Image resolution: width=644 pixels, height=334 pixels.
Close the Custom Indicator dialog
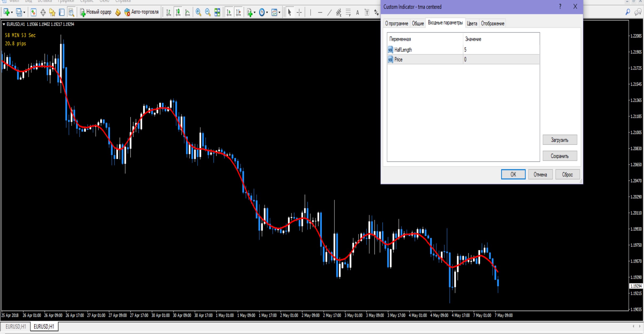[x=575, y=7]
